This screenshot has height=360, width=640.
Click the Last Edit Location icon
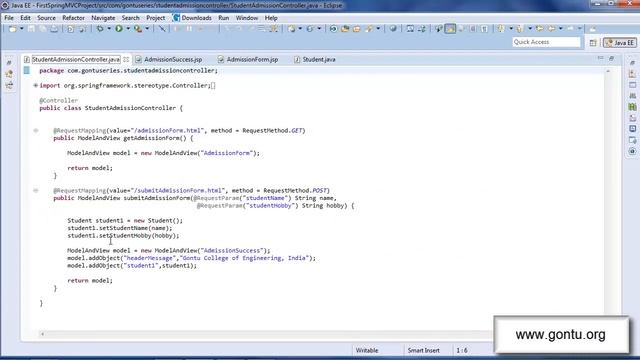(x=540, y=29)
